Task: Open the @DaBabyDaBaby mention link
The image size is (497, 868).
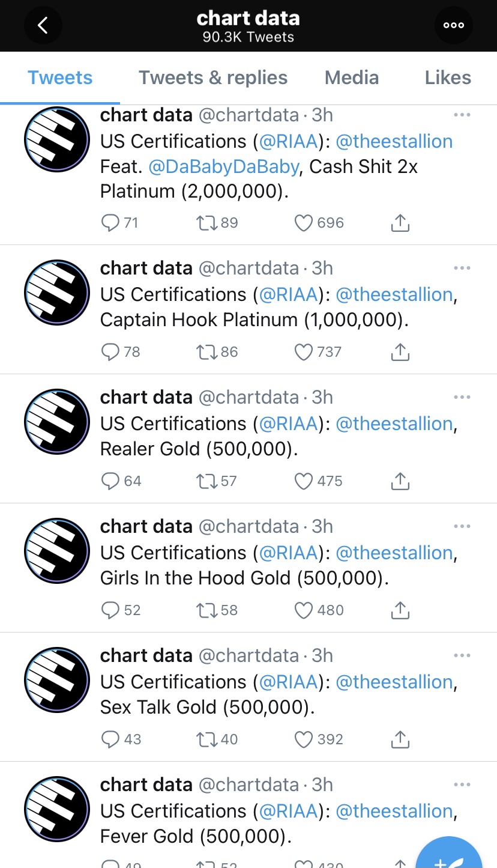Action: 223,166
